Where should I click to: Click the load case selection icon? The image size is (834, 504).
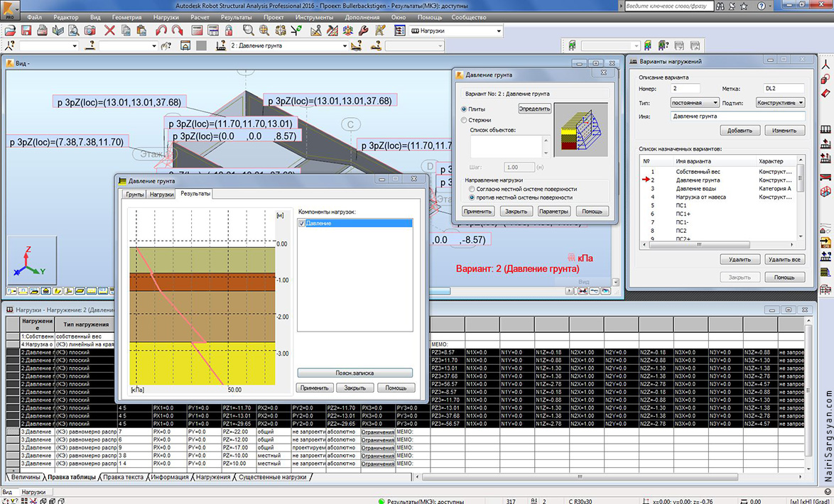coord(221,45)
